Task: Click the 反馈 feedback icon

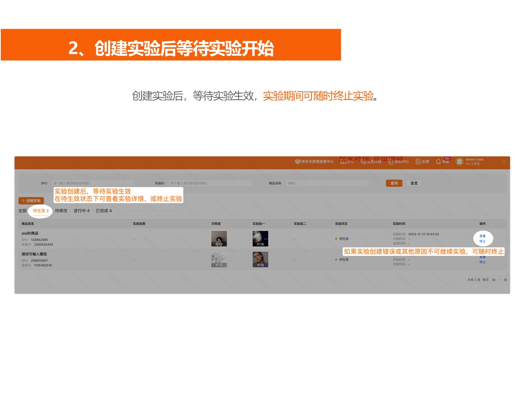Action: click(x=418, y=161)
